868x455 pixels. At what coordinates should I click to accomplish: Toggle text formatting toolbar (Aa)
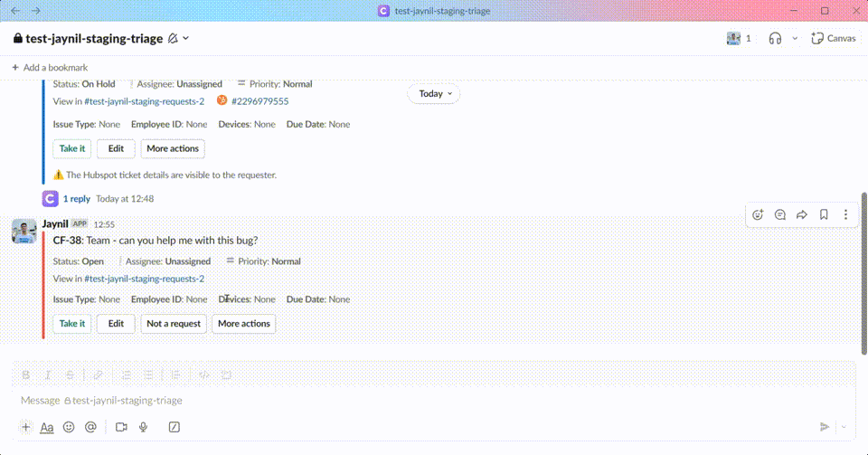[x=47, y=427]
